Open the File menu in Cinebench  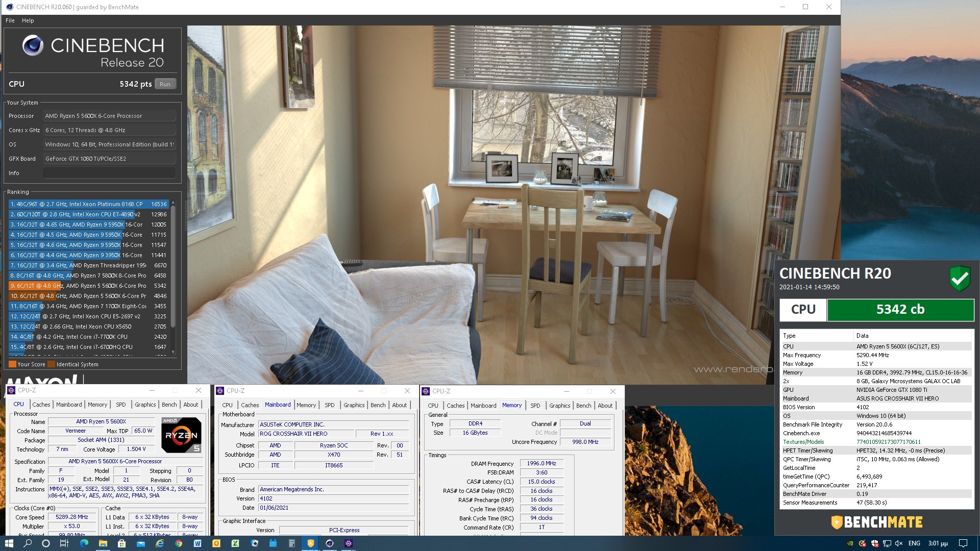pos(10,20)
